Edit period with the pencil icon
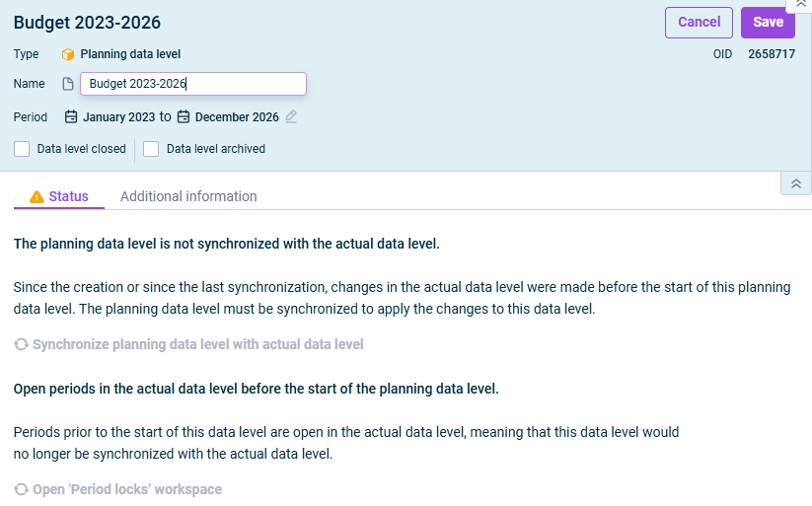Viewport: 812px width, 506px height. [291, 116]
